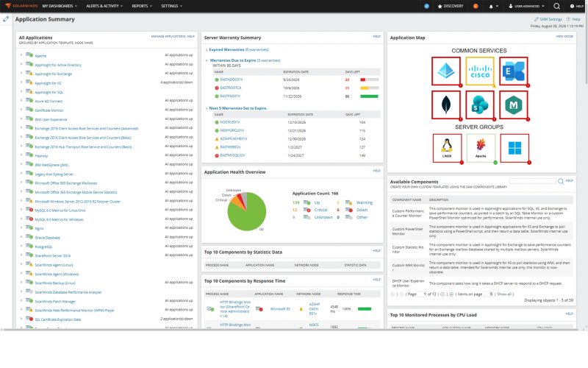Click the MongoDB leaf tile in Application Map
588x368 pixels.
point(446,105)
